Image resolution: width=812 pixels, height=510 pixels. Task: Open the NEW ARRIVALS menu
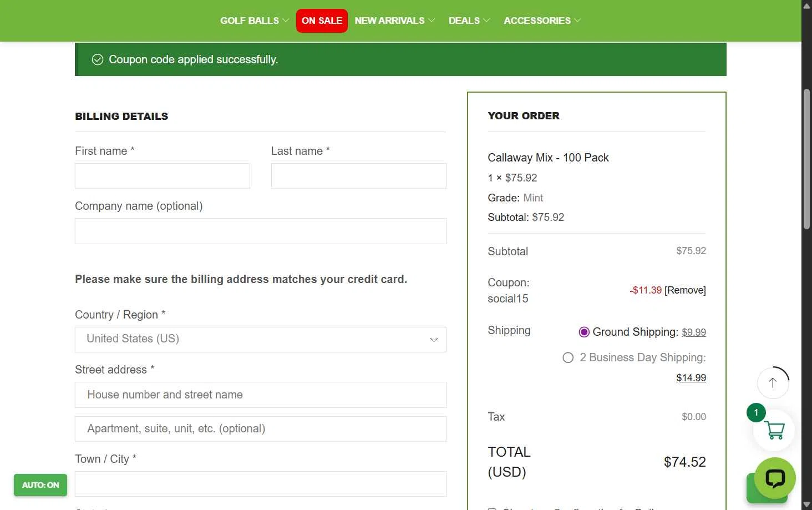click(389, 21)
